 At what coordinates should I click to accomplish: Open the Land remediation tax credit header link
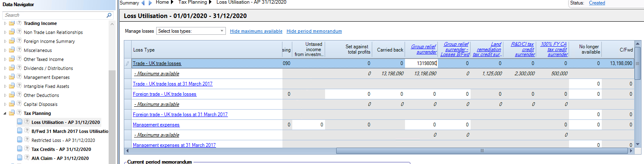tap(487, 49)
